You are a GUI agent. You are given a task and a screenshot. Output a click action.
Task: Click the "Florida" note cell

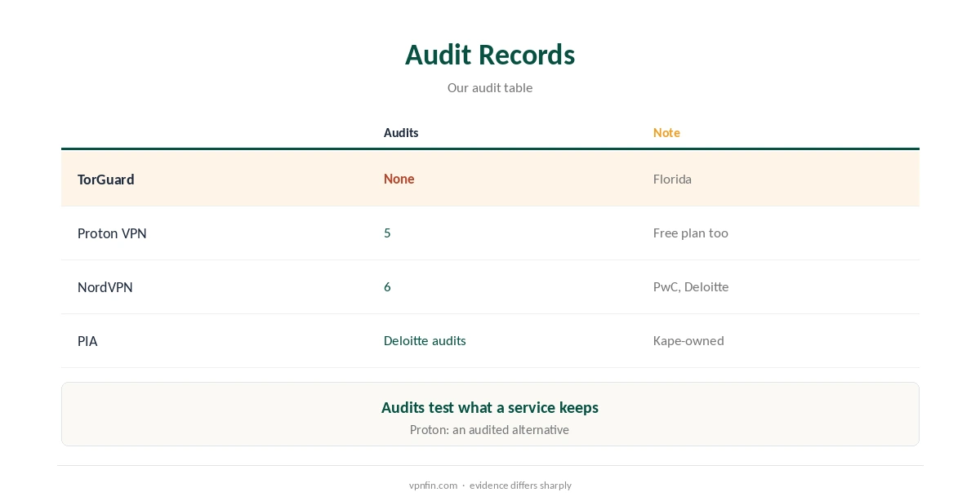672,179
